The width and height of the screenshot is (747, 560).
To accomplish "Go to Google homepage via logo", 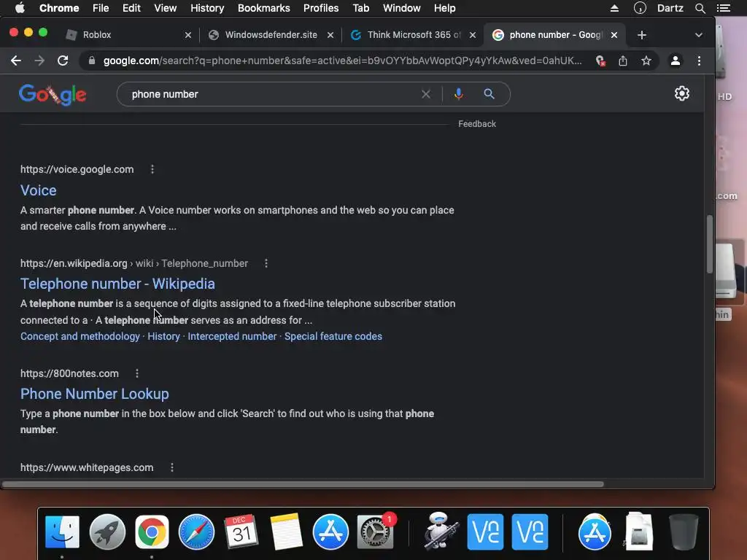I will tap(53, 94).
